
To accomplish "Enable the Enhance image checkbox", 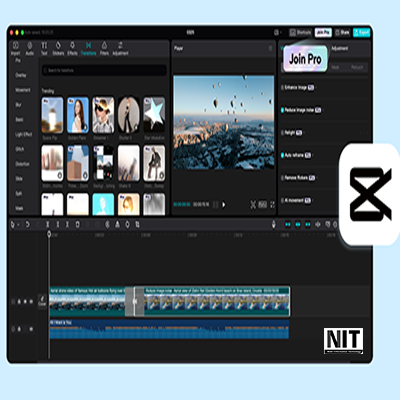I will click(x=282, y=88).
